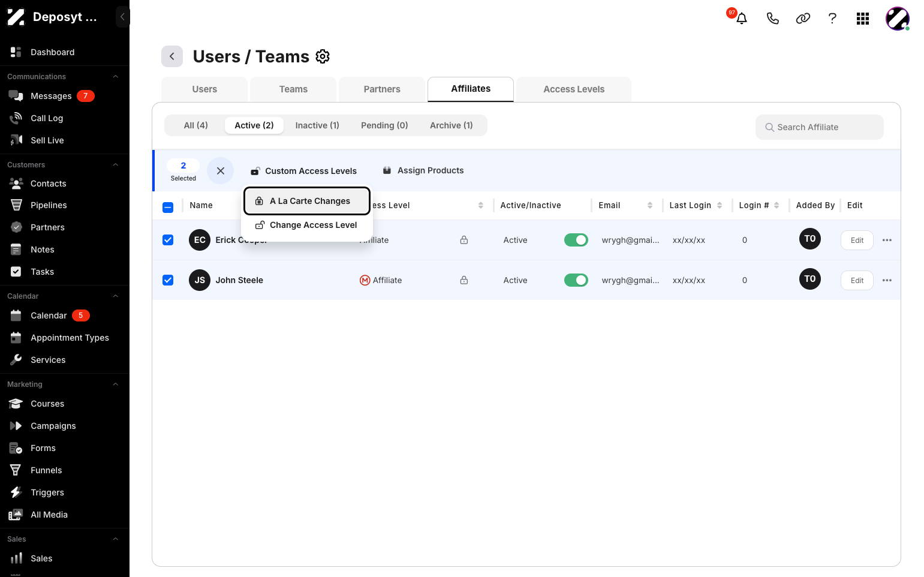Sort by the Access Level column arrows
Screen dimensions: 924x577
[x=481, y=205]
